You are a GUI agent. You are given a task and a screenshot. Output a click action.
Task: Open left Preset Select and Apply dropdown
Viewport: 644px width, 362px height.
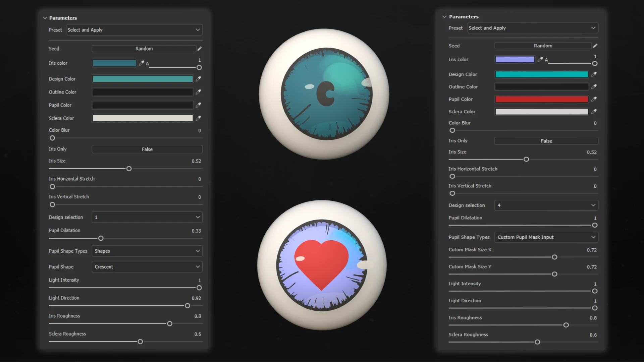coord(135,30)
